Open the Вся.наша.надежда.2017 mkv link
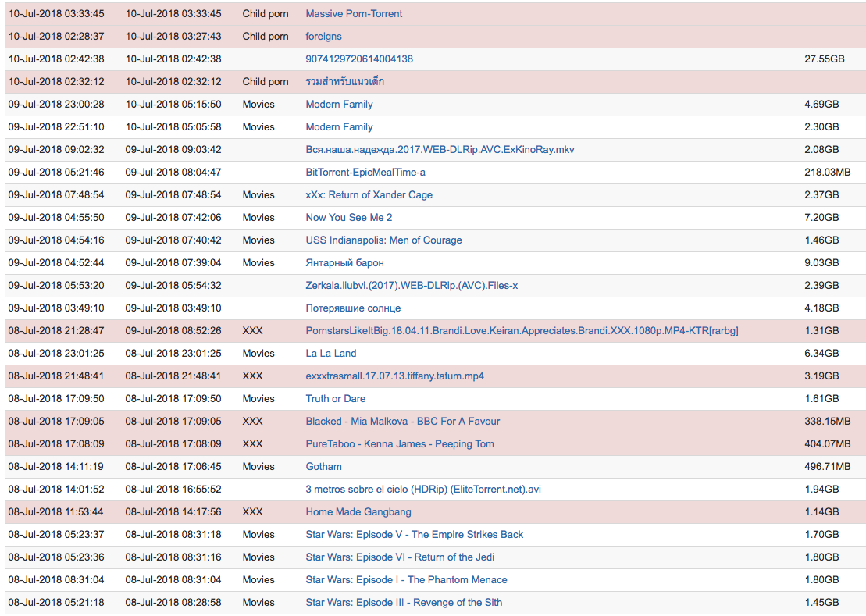866x616 pixels. [440, 150]
